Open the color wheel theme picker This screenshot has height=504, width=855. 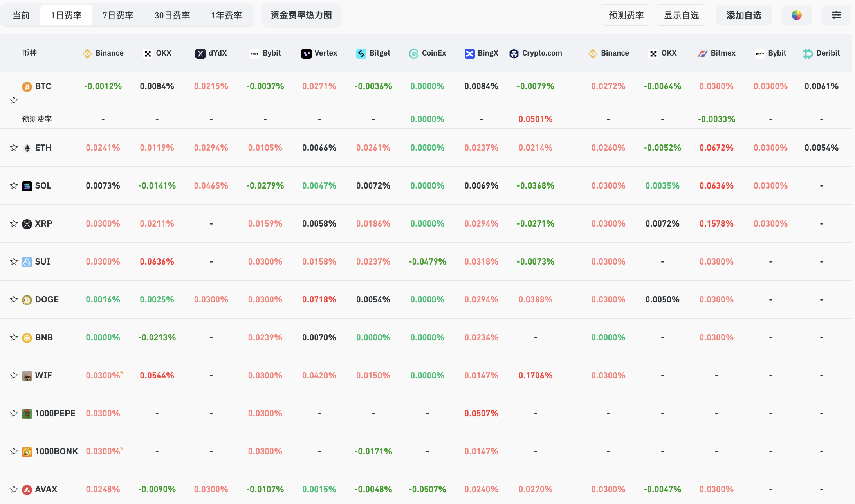tap(796, 15)
